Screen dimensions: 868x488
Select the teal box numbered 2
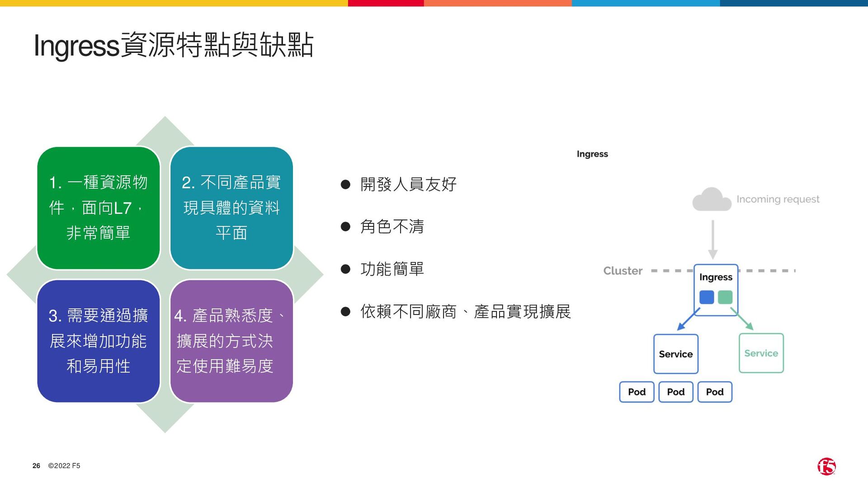[231, 208]
